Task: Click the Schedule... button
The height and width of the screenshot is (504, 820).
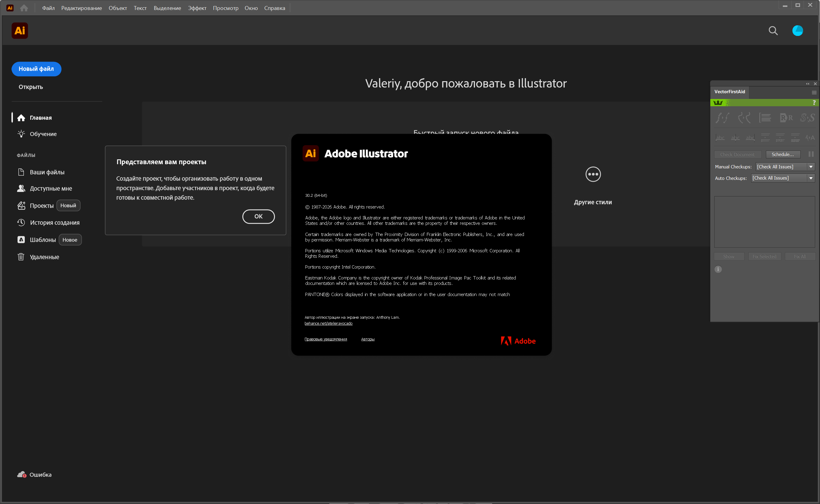Action: [x=782, y=154]
